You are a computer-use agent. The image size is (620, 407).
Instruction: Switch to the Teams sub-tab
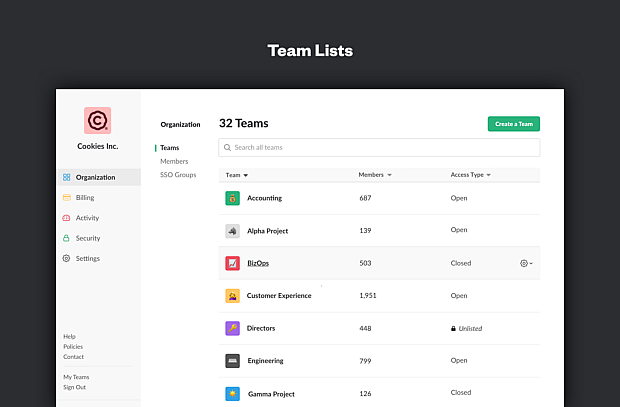pyautogui.click(x=170, y=148)
